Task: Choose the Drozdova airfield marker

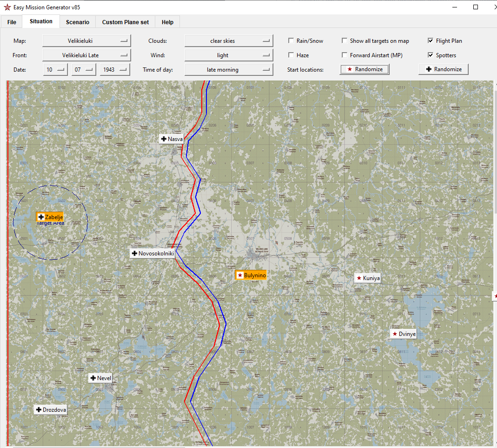Action: (50, 410)
